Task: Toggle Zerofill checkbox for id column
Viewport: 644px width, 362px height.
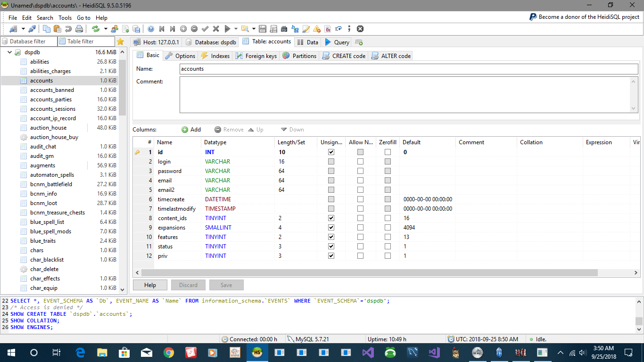Action: pos(388,152)
